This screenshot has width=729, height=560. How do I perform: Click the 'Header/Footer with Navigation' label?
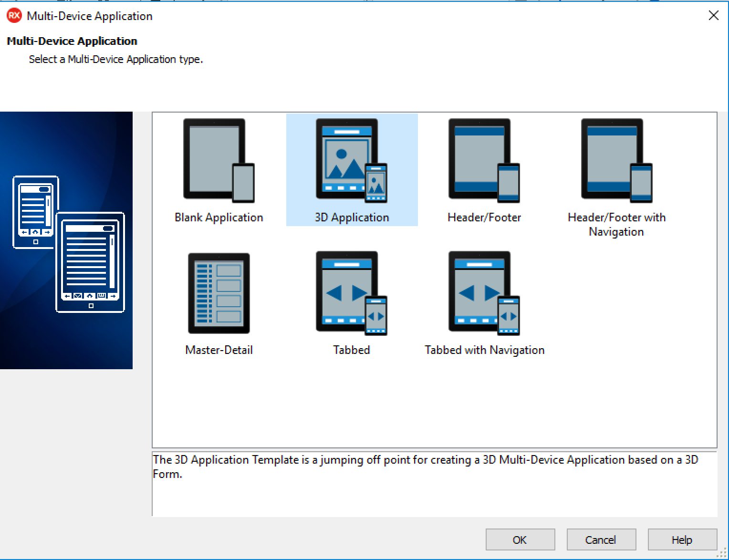click(x=616, y=225)
